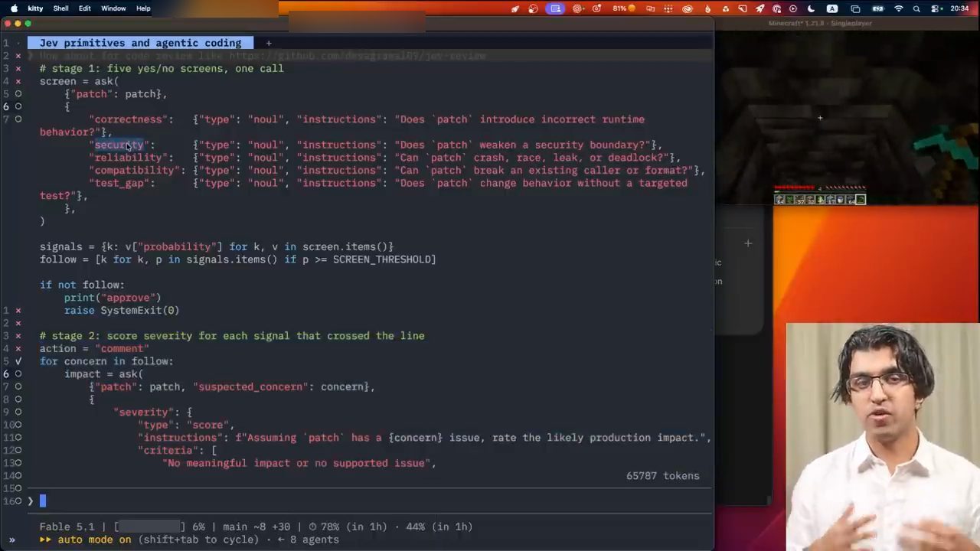Open the Shell menu
Viewport: 980px width, 551px height.
pos(61,8)
